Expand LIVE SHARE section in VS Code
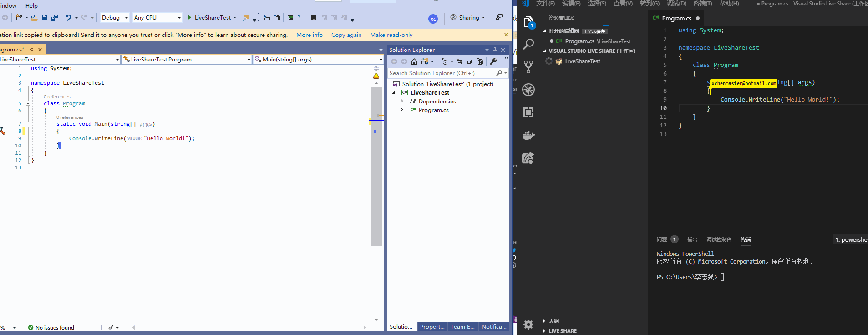 tap(559, 331)
